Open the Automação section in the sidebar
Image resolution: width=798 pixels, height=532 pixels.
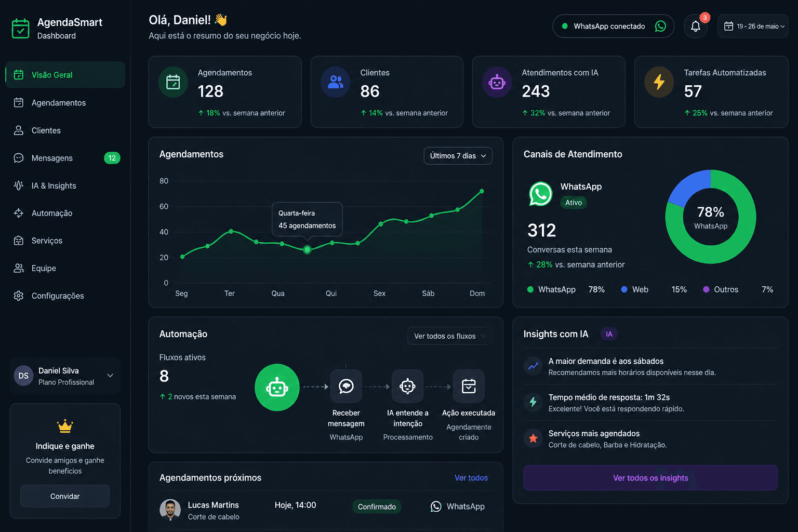pyautogui.click(x=19, y=213)
